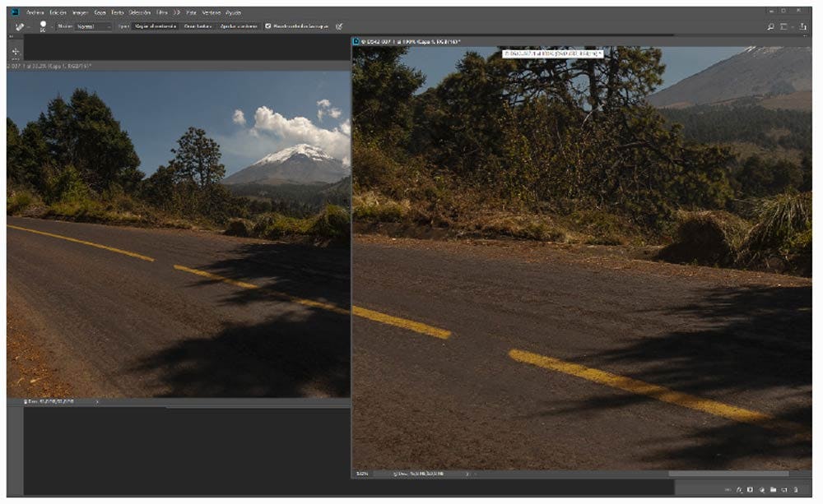
Task: Click the pressure-for-size icon in options bar
Action: tap(340, 26)
